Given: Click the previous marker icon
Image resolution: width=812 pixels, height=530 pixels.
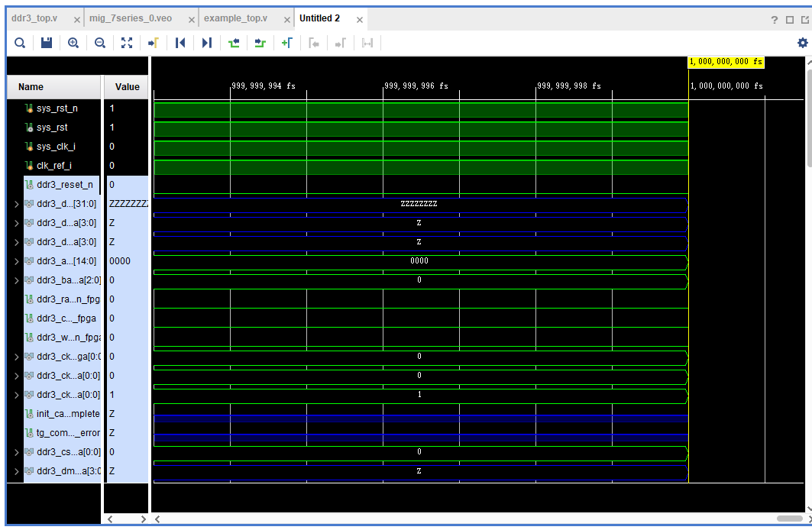Looking at the screenshot, I should 314,43.
